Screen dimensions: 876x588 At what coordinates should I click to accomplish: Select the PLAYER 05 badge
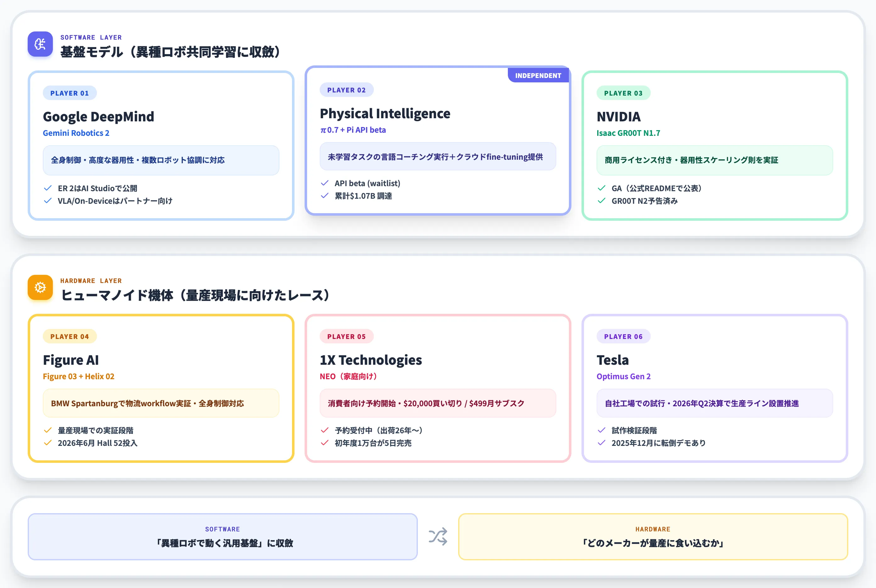347,336
